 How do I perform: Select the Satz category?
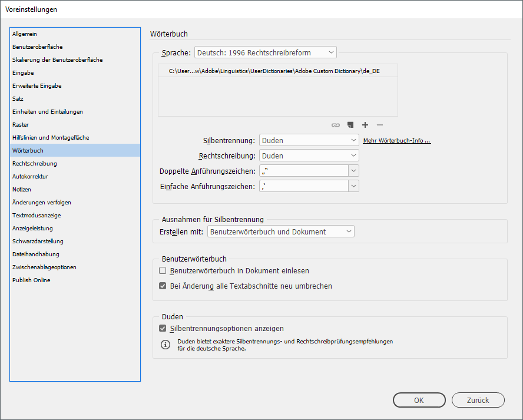pyautogui.click(x=75, y=99)
